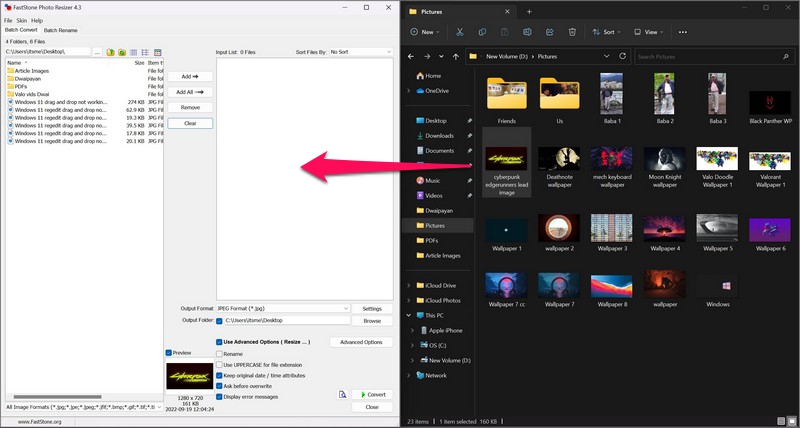The height and width of the screenshot is (428, 800).
Task: Switch to the Batch Rename tab
Action: [x=59, y=30]
